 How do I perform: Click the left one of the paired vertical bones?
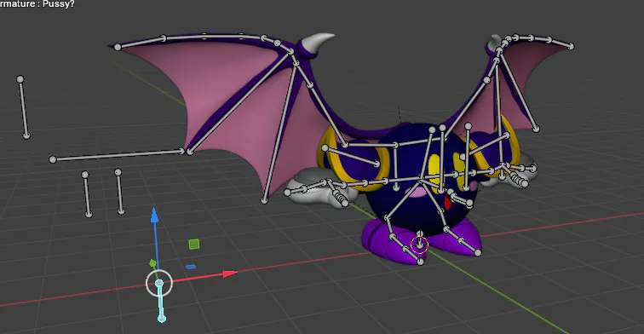pos(87,194)
